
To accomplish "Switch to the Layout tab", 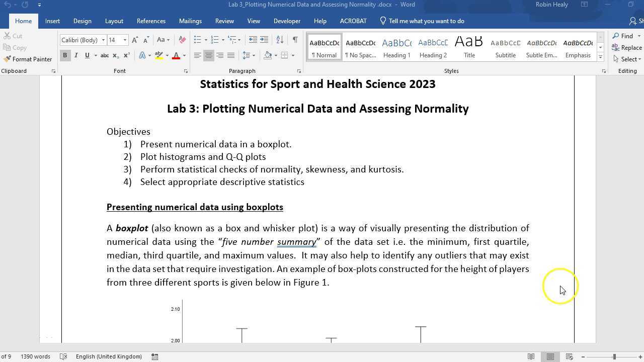I will pyautogui.click(x=114, y=21).
